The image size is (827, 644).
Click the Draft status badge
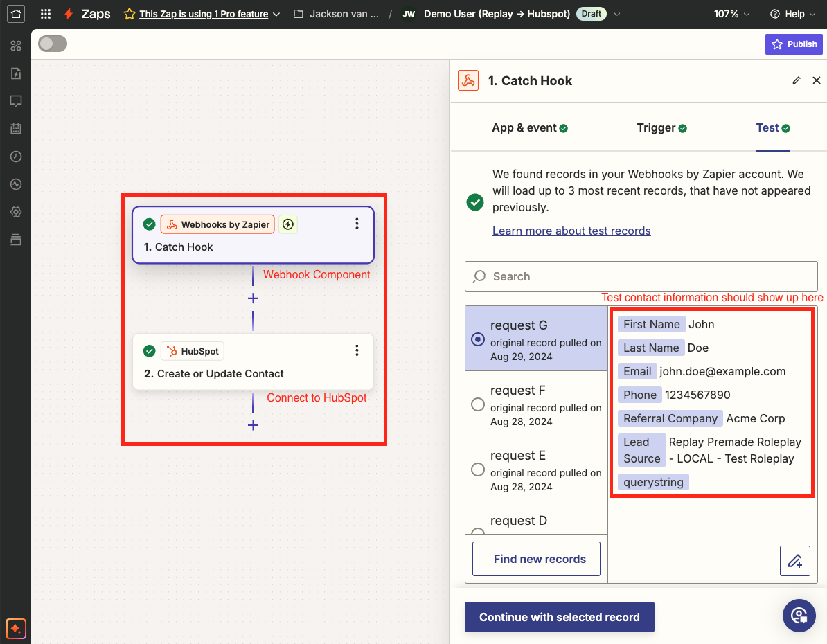pyautogui.click(x=592, y=14)
